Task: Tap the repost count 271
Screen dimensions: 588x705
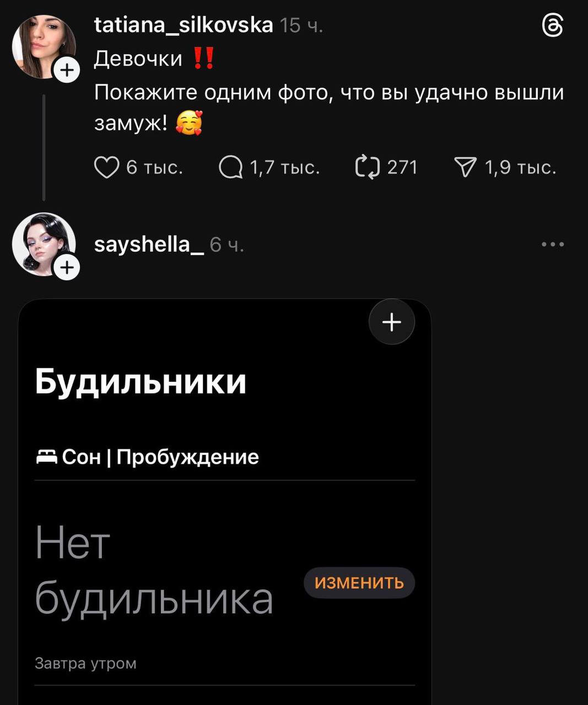Action: point(402,167)
